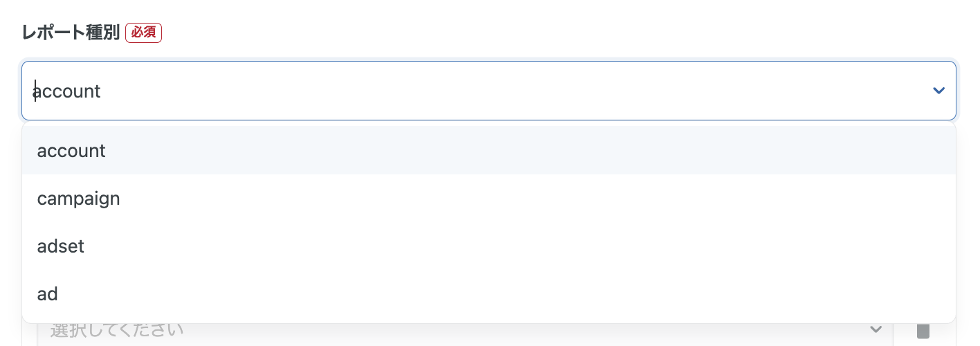980x346 pixels.
Task: Click the delete trash icon
Action: pyautogui.click(x=923, y=331)
